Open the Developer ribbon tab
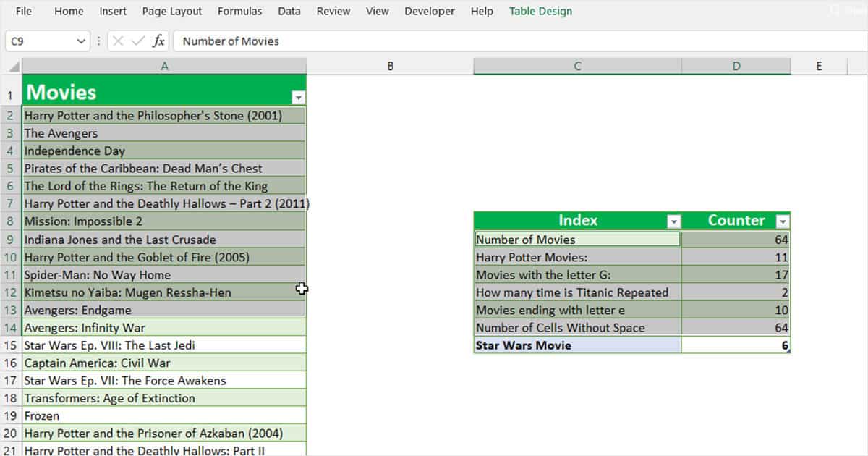The height and width of the screenshot is (456, 868). coord(429,12)
